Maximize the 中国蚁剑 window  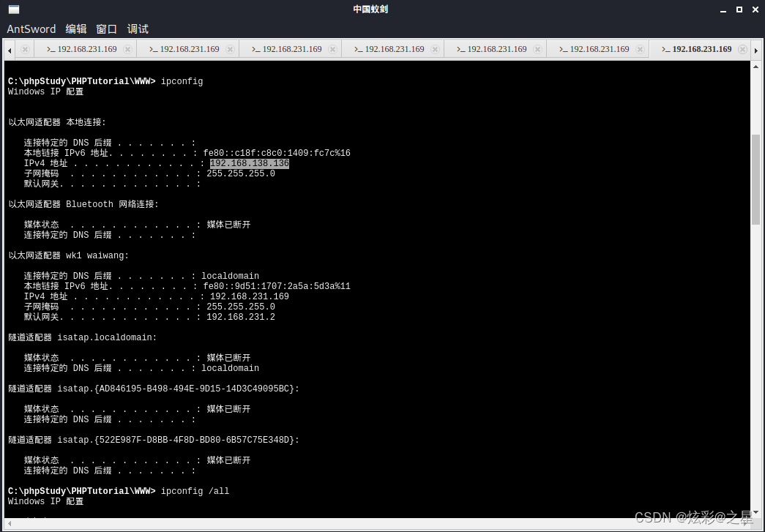tap(739, 10)
